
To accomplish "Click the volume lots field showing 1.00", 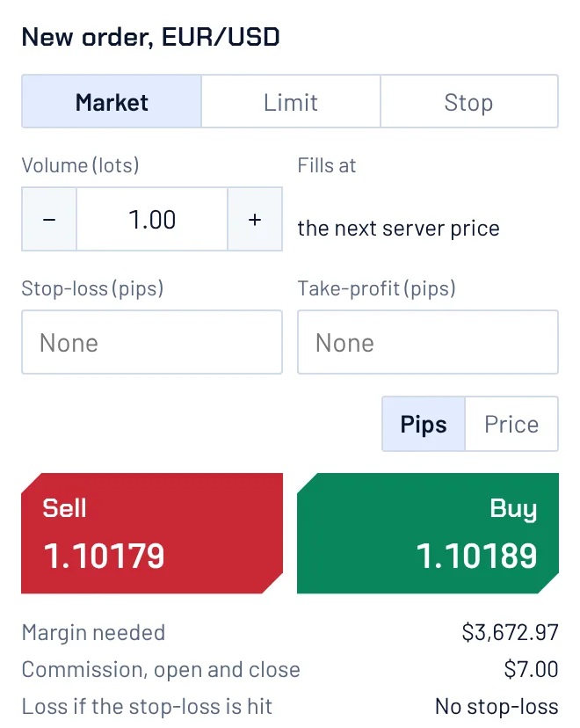I will point(152,219).
